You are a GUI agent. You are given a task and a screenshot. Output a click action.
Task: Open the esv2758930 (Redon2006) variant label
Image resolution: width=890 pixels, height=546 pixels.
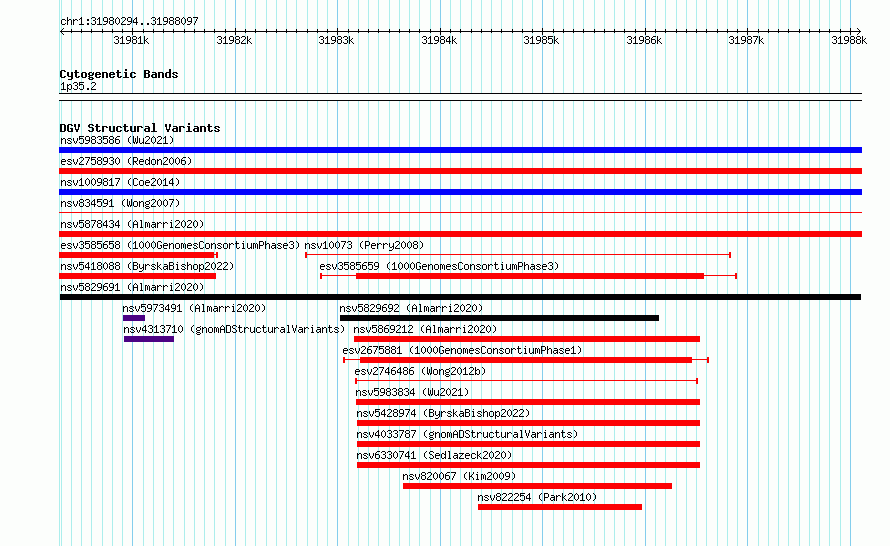(x=126, y=161)
